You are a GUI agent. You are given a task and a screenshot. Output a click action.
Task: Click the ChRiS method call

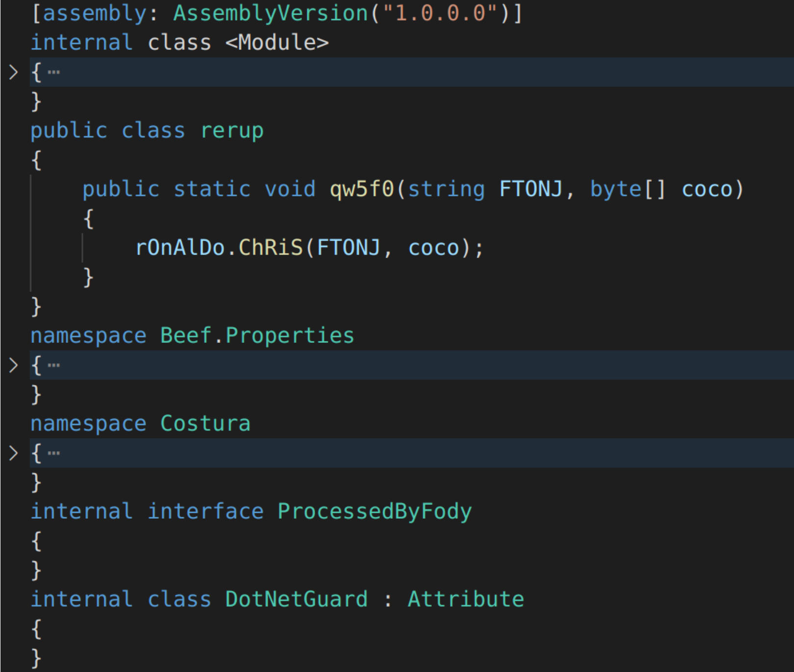tap(271, 247)
